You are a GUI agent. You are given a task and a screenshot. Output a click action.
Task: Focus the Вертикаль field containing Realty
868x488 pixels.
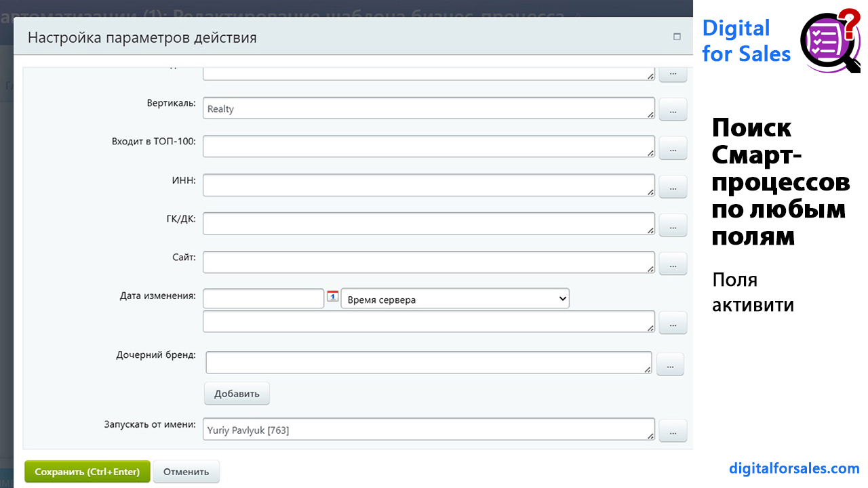pos(429,108)
